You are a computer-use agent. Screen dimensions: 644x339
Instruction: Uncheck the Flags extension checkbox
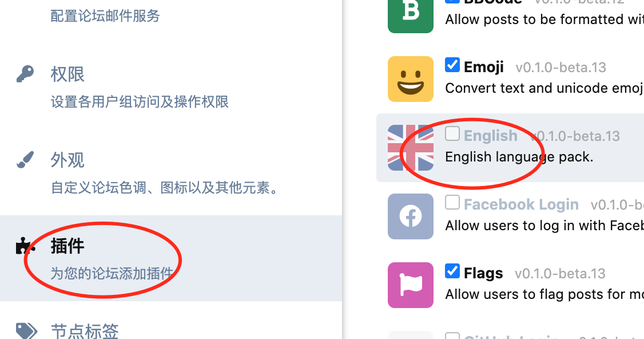[452, 271]
